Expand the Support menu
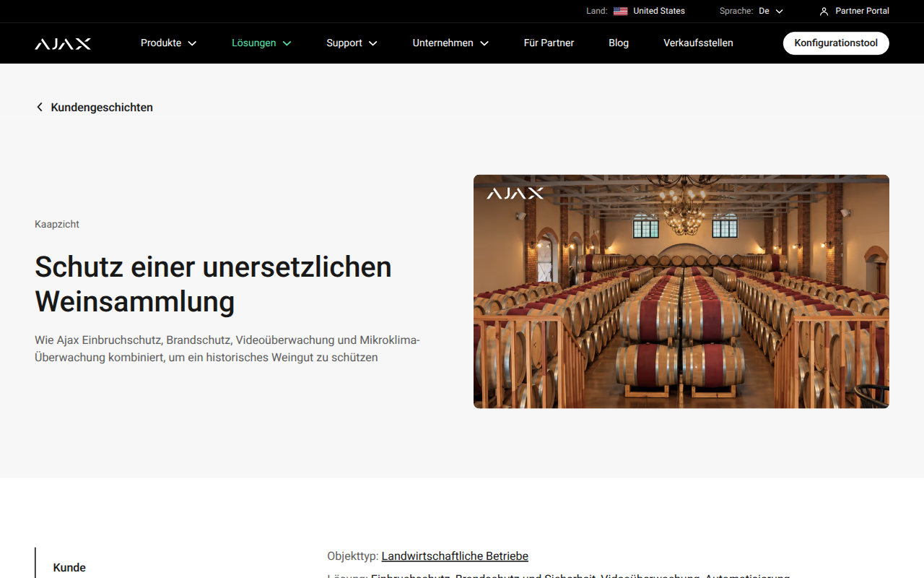The image size is (924, 578). tap(352, 43)
